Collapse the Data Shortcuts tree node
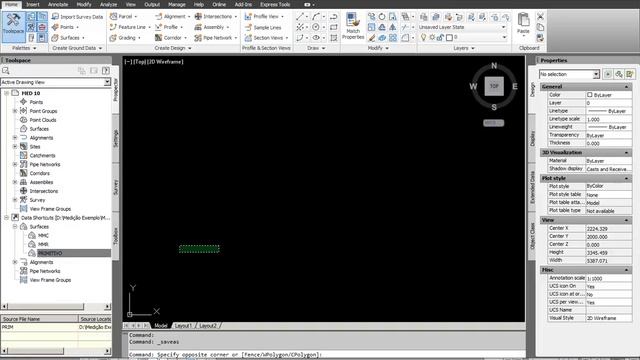This screenshot has width=640, height=360. pos(7,218)
